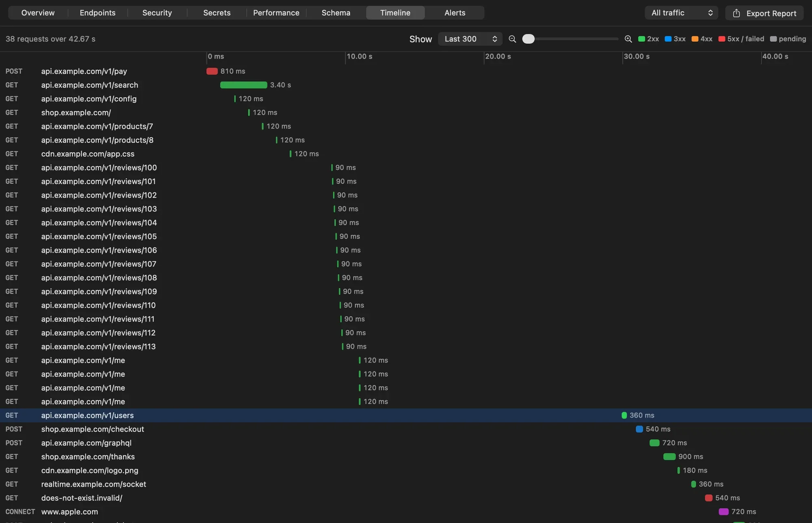Go to the Performance tab
This screenshot has height=523, width=812.
[x=276, y=13]
